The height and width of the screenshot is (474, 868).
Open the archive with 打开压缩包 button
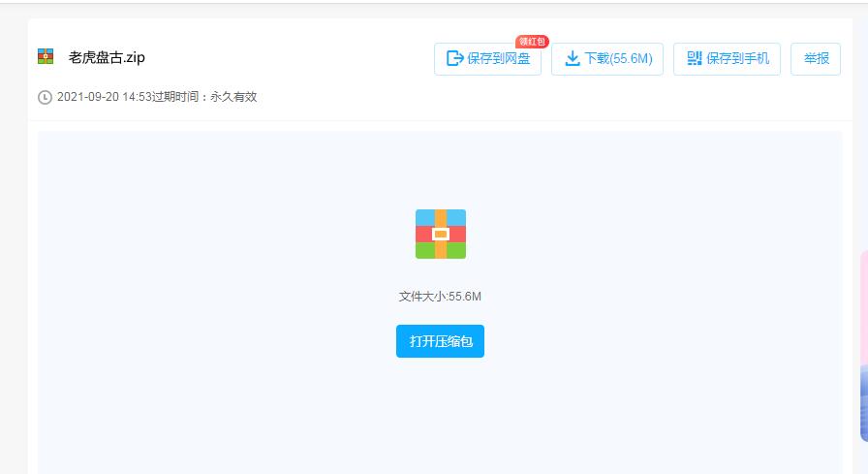[440, 341]
